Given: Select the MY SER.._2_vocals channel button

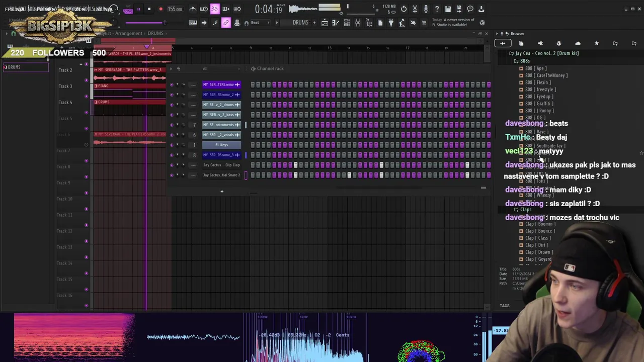Looking at the screenshot, I should coord(221,135).
